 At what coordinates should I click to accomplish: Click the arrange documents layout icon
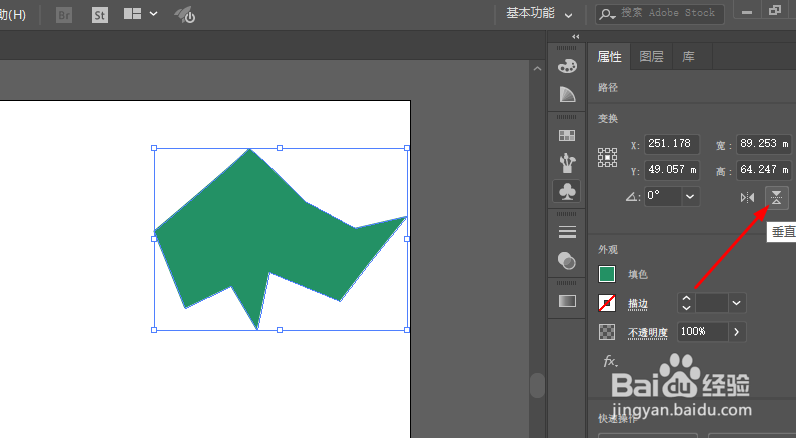(132, 14)
